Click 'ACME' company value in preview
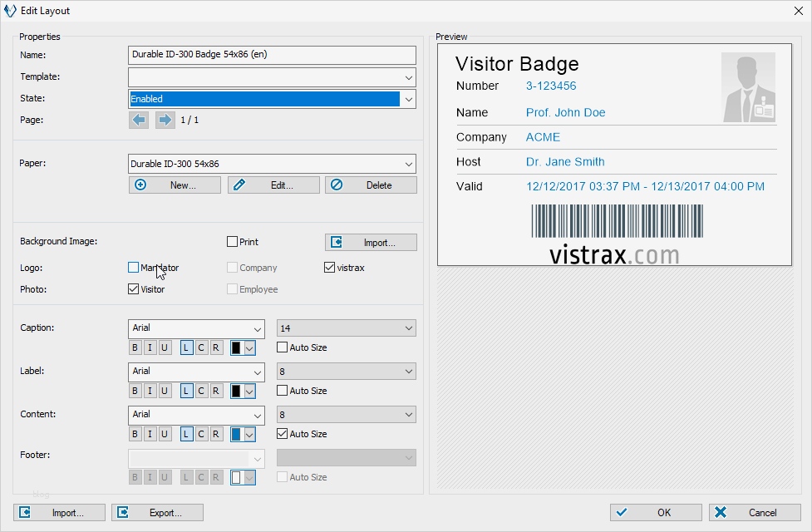Screen dimensions: 812x532 [543, 137]
